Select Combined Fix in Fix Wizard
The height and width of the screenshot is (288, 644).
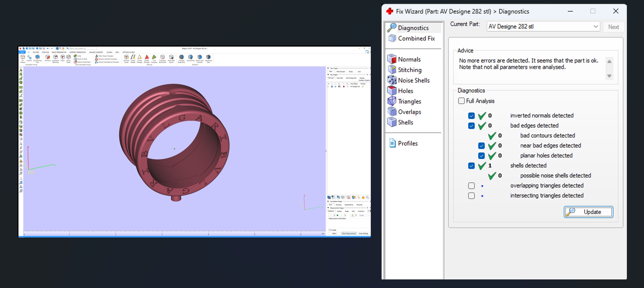[x=412, y=38]
